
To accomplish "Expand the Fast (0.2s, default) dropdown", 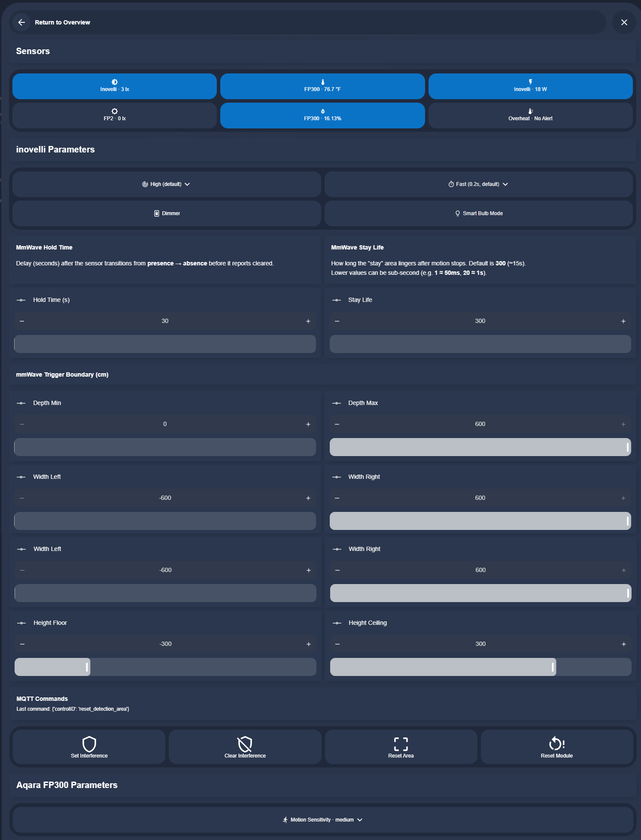I will [479, 184].
